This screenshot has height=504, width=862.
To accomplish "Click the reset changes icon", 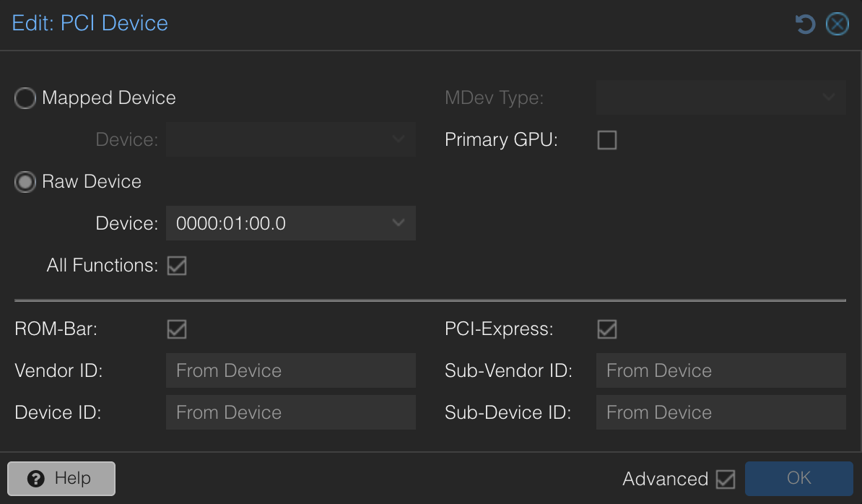I will click(x=804, y=23).
